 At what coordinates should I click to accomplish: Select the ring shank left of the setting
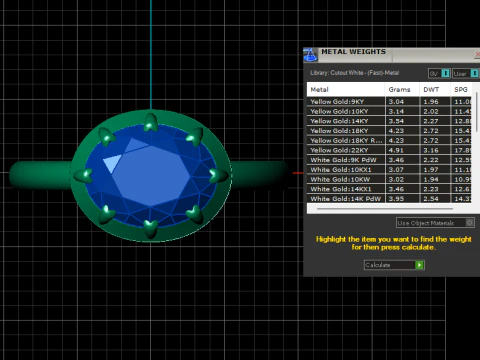pyautogui.click(x=40, y=175)
